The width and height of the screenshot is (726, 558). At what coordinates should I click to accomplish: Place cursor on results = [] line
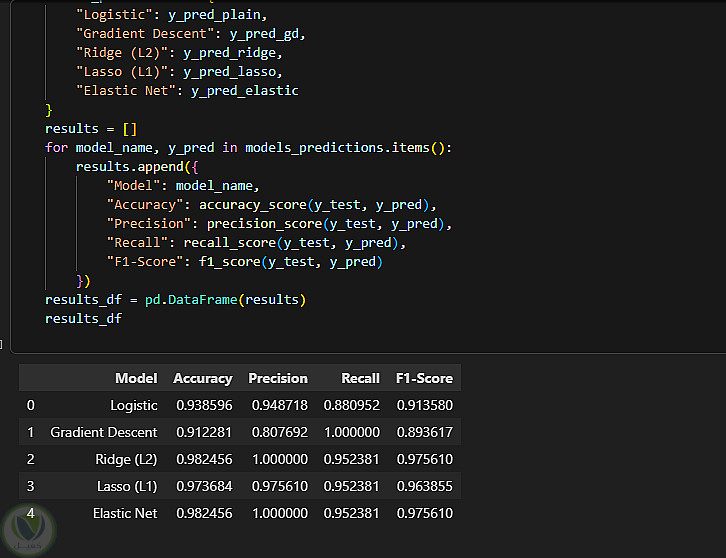(86, 129)
